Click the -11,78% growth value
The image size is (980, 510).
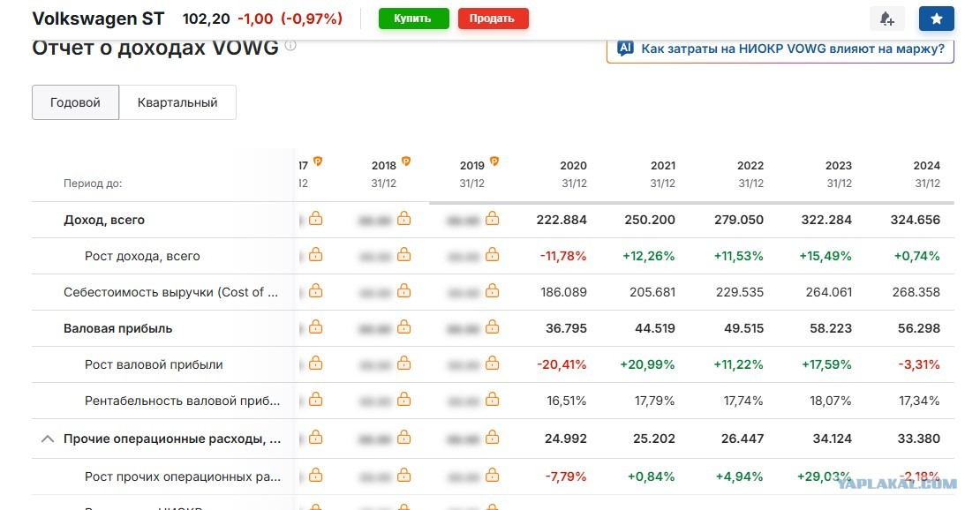(563, 256)
